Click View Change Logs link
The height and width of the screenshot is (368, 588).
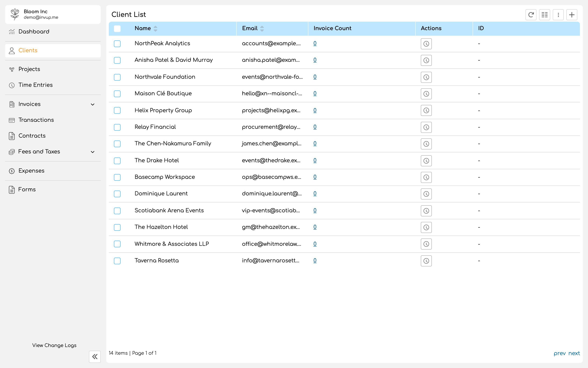pyautogui.click(x=54, y=345)
